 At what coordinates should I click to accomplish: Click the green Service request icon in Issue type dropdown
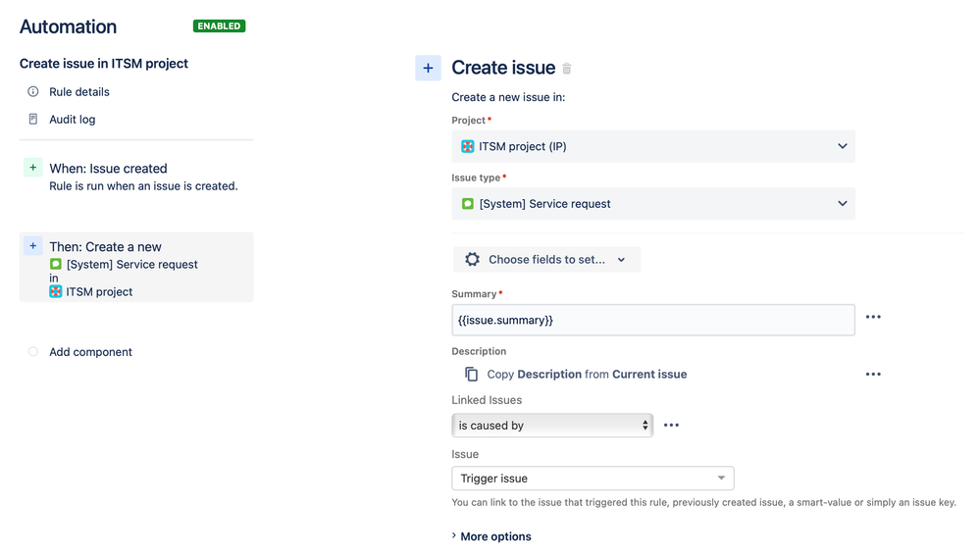pos(468,204)
